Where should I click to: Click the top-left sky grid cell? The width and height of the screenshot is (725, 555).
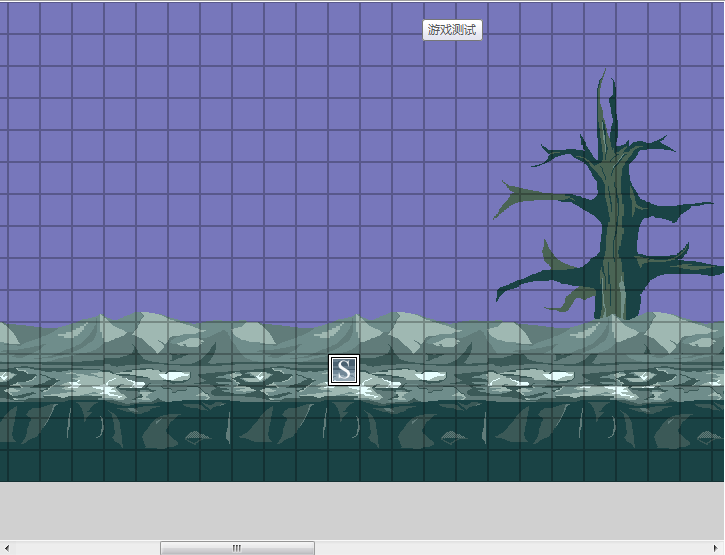pos(4,18)
